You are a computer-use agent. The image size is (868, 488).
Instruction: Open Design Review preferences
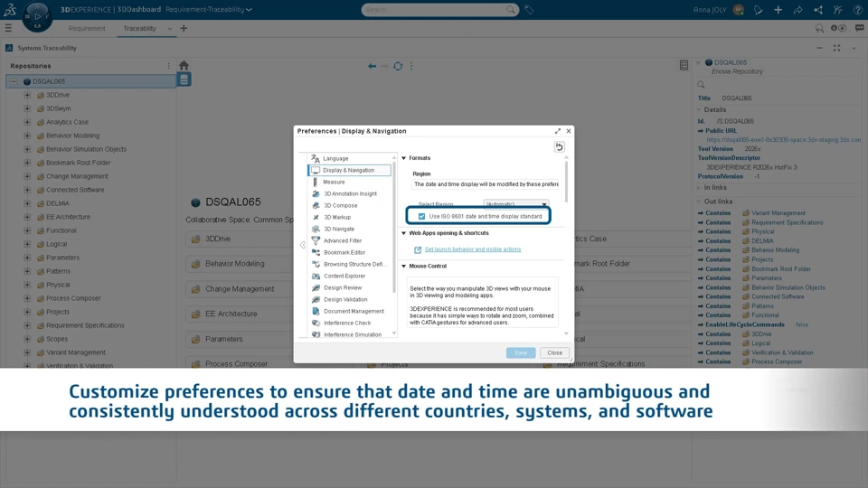[x=343, y=287]
